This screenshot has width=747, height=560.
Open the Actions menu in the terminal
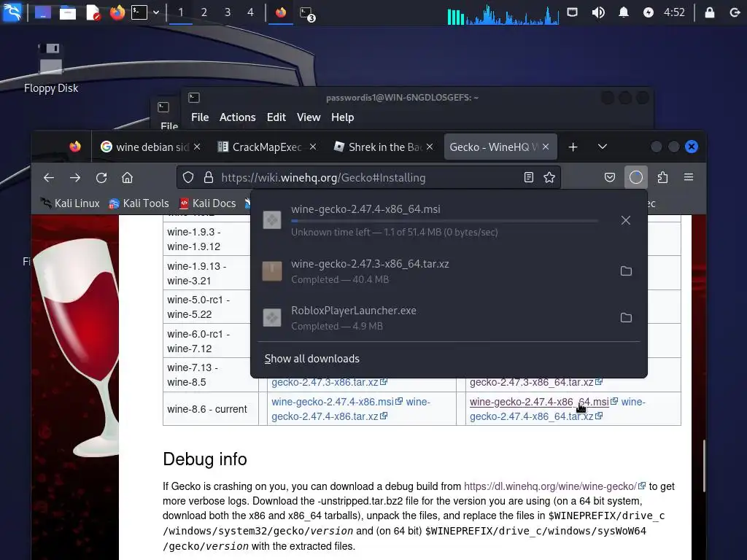[237, 117]
